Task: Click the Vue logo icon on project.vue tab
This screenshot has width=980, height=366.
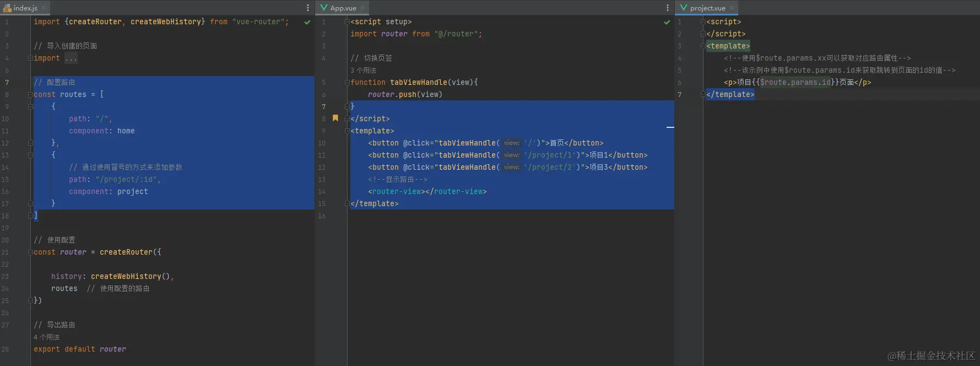Action: tap(684, 8)
